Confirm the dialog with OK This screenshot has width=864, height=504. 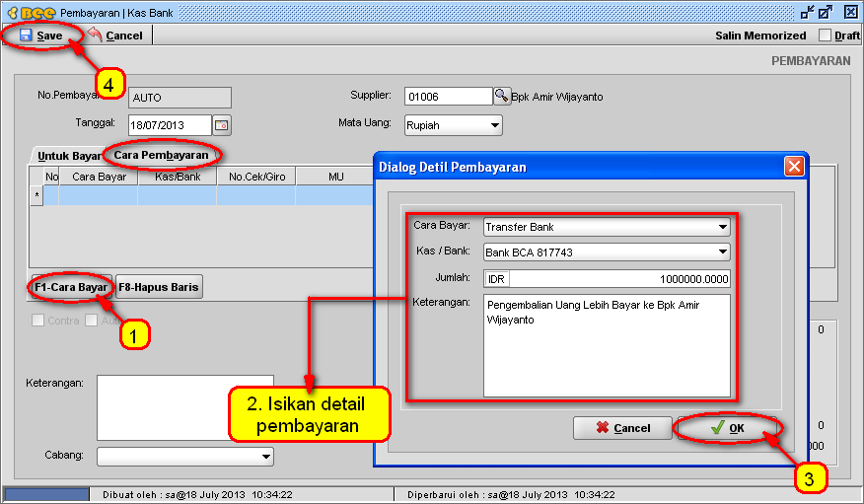point(727,428)
